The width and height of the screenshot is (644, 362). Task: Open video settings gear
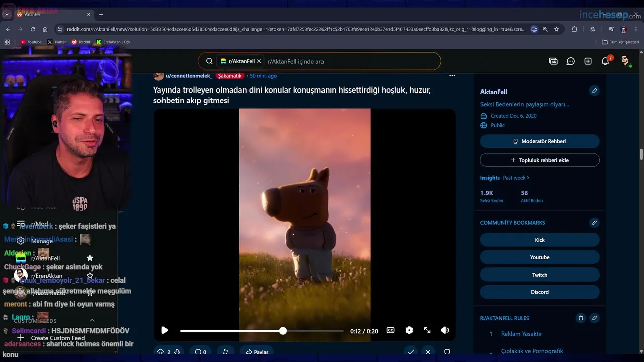click(x=409, y=330)
